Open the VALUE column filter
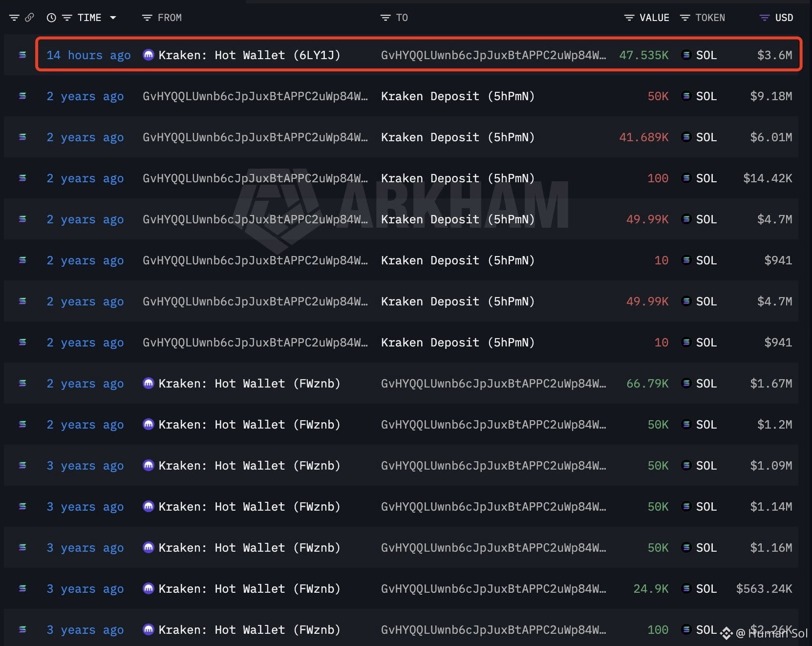812x646 pixels. pos(629,18)
